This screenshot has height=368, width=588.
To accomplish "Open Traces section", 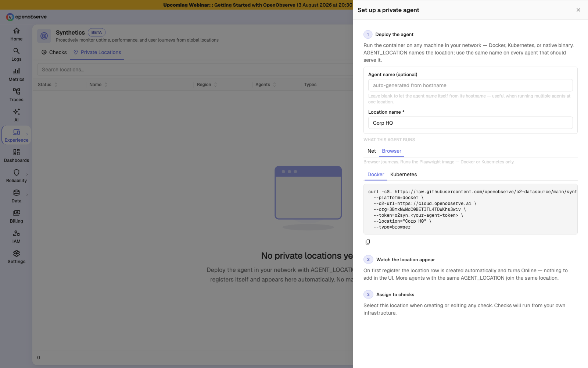I will pos(16,95).
